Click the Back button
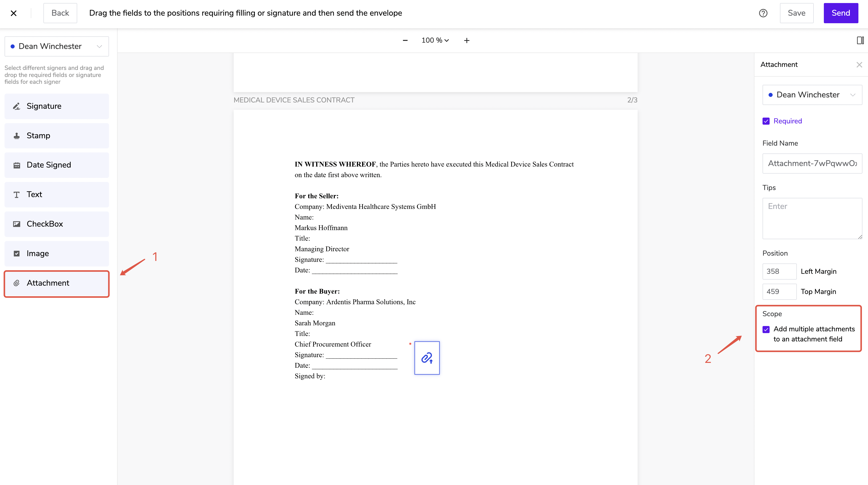 click(x=60, y=13)
